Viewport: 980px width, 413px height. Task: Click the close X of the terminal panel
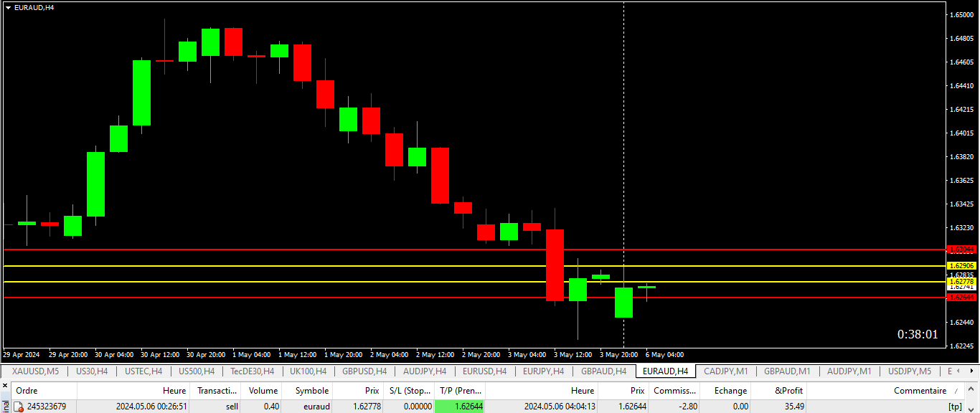click(x=6, y=386)
